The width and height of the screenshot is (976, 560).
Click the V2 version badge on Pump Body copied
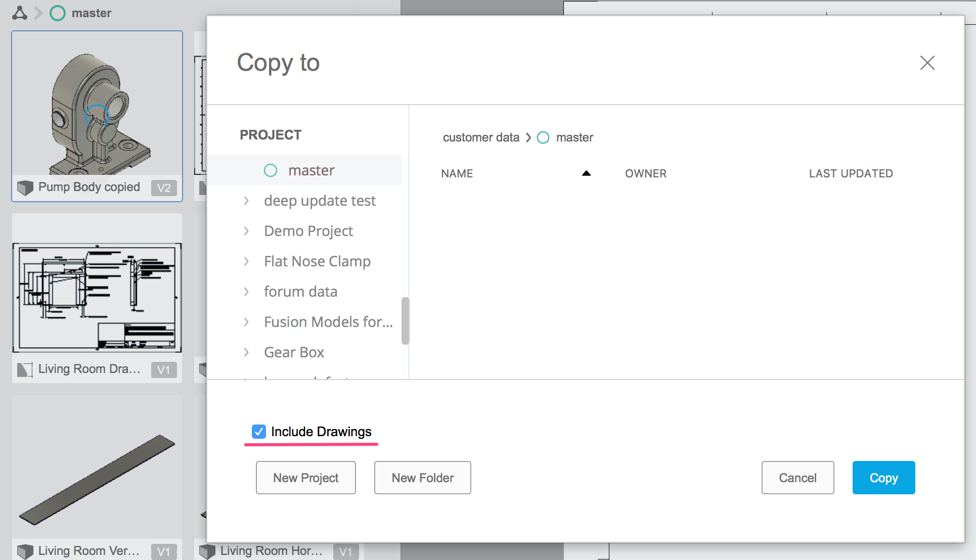164,188
